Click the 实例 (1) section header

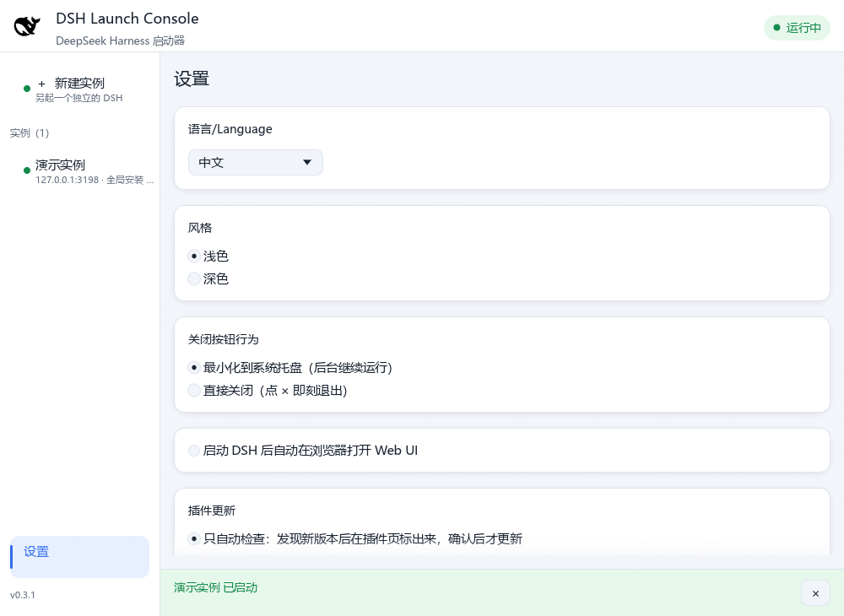(29, 132)
